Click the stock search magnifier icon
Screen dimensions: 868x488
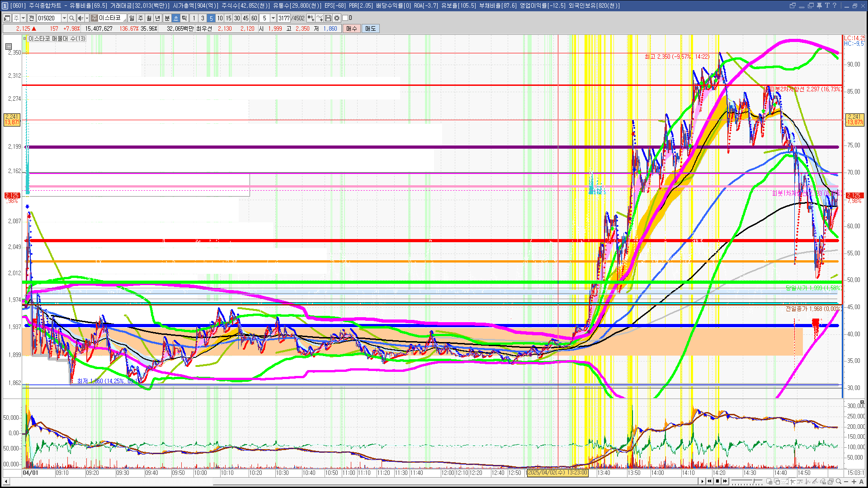tap(71, 18)
